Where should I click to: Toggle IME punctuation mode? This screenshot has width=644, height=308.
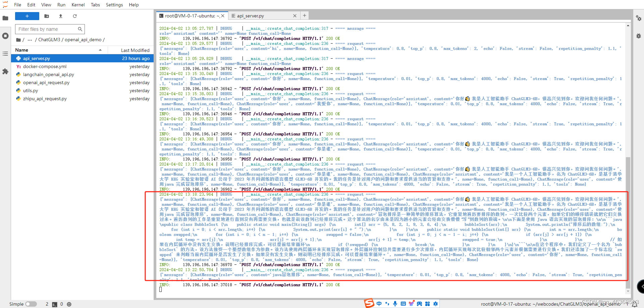(x=387, y=304)
